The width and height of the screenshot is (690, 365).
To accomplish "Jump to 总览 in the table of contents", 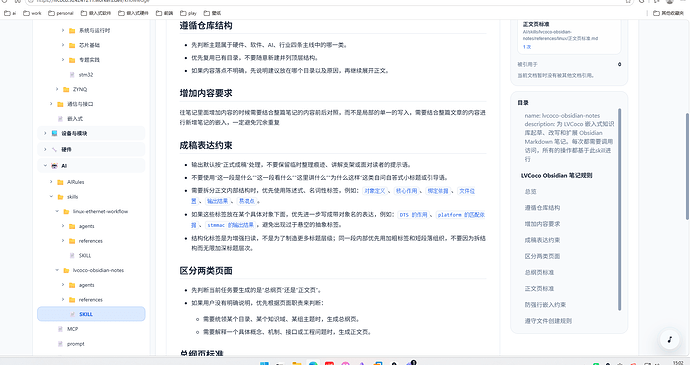I will click(x=530, y=192).
